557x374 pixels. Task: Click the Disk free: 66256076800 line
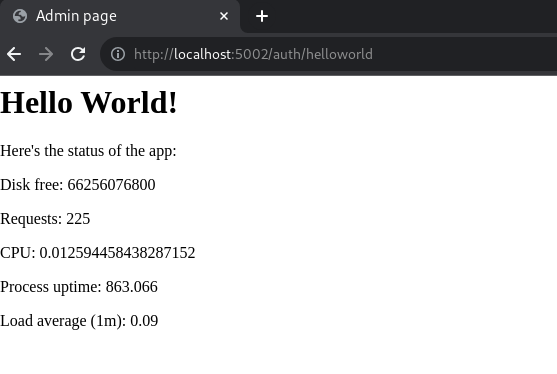tap(78, 185)
